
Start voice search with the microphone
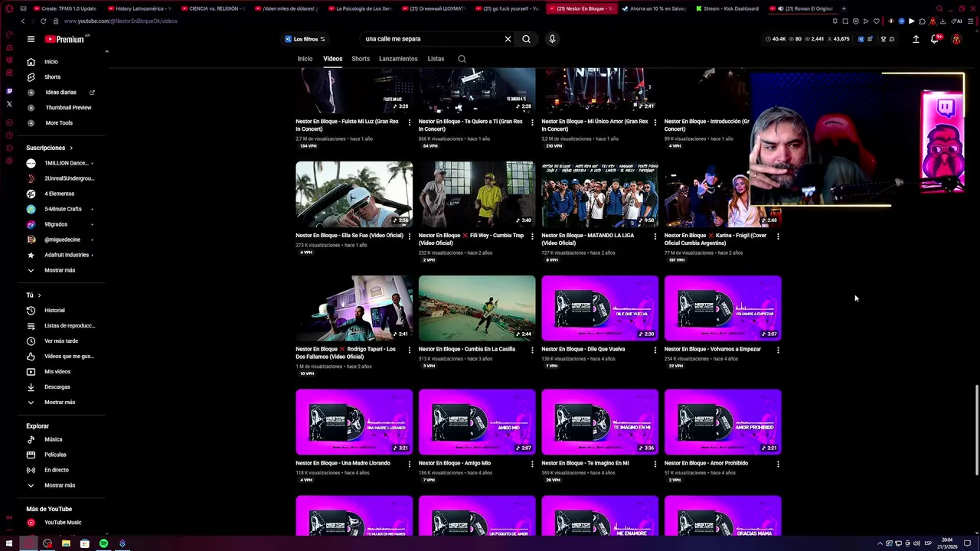click(552, 39)
